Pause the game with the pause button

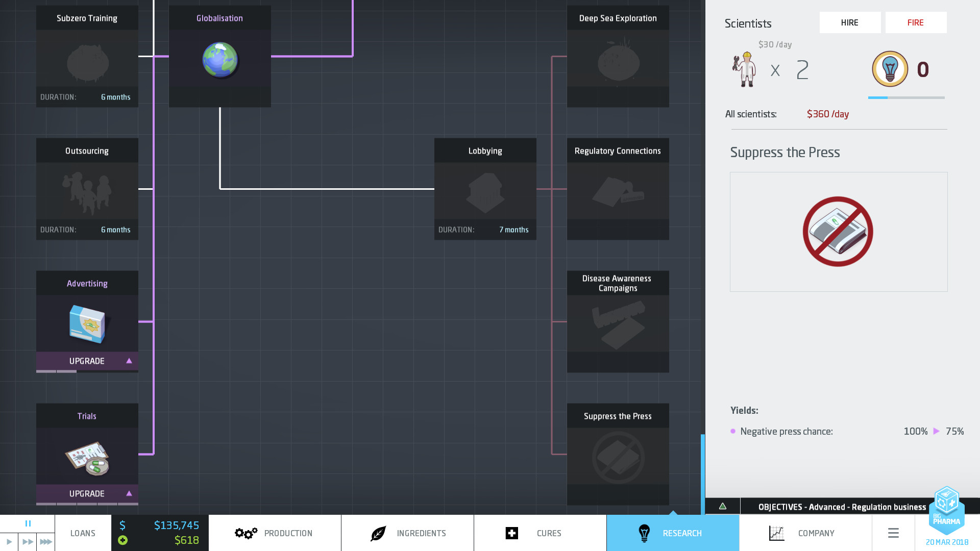(x=28, y=523)
